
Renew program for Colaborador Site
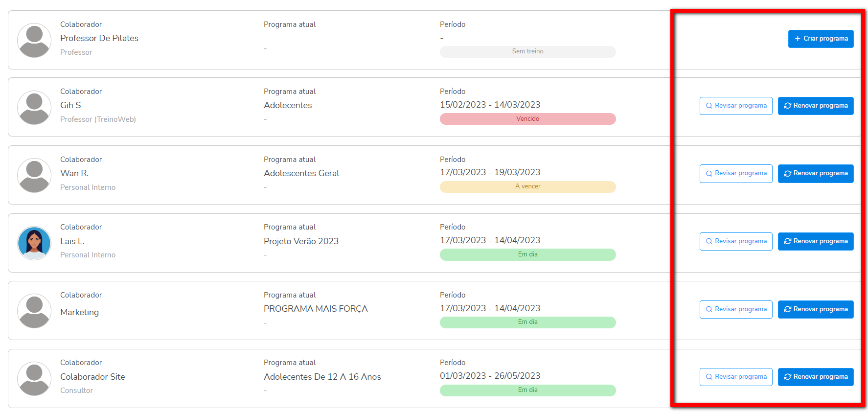coord(816,377)
